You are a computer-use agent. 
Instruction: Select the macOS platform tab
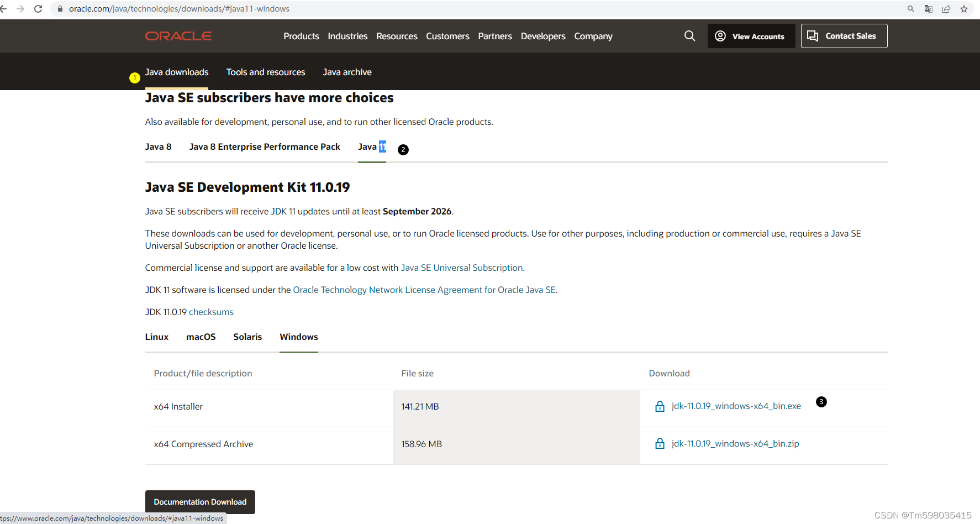tap(201, 337)
